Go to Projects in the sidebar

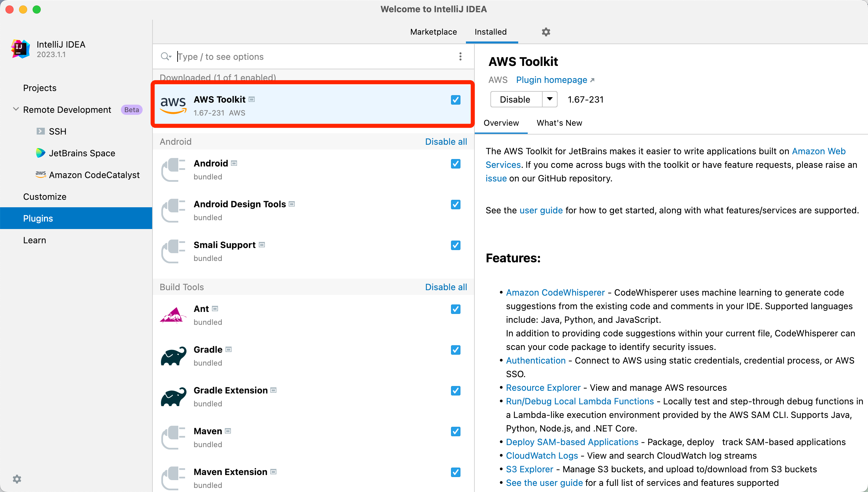click(40, 88)
